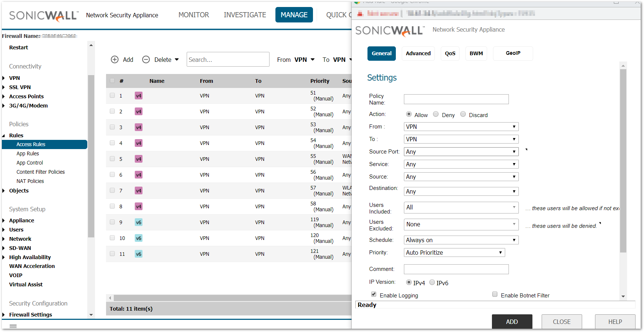Click the v6 badge in row 9
The height and width of the screenshot is (332, 644).
(x=138, y=222)
